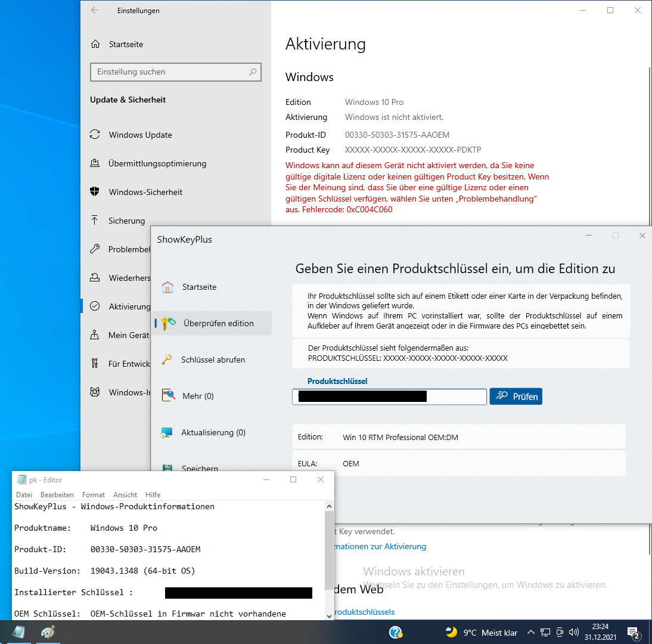This screenshot has width=652, height=644.
Task: Click the Editor window icon in title bar
Action: (x=21, y=479)
